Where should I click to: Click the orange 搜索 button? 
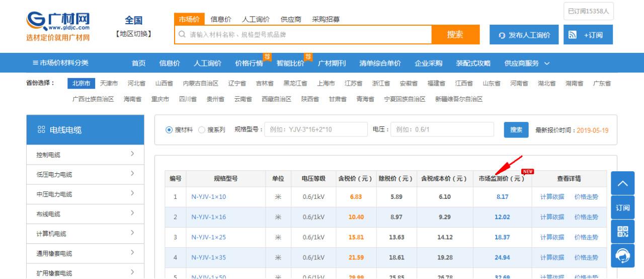point(455,34)
